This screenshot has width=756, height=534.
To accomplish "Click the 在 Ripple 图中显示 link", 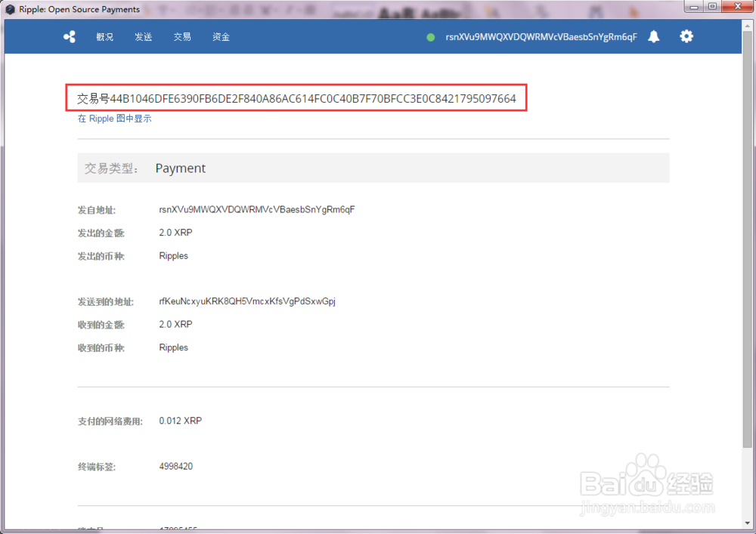I will pos(115,119).
